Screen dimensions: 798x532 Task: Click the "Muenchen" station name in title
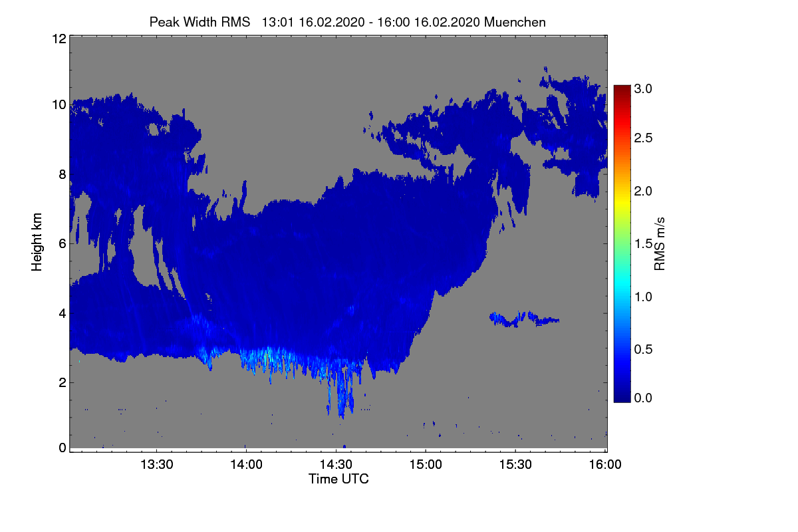click(x=515, y=22)
